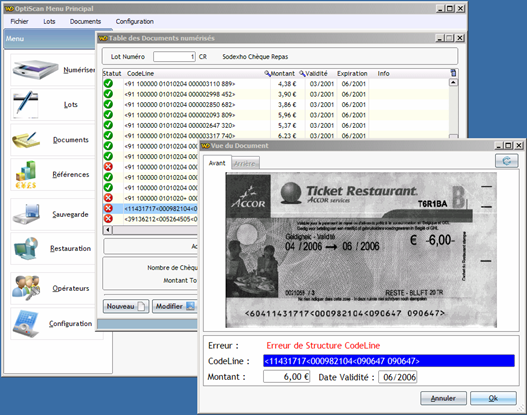Open the Documents notepad icon in the menu
527x415 pixels.
pyautogui.click(x=26, y=140)
